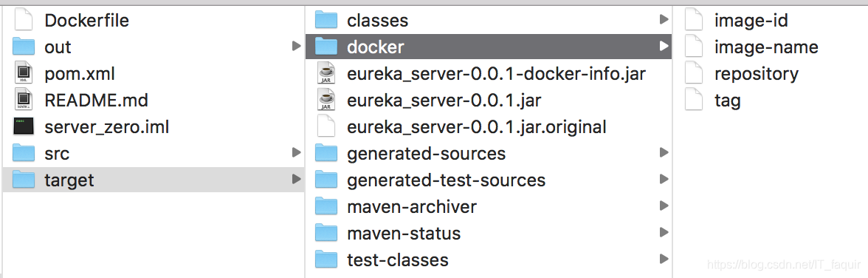
Task: Expand the generated-sources folder arrow
Action: (x=664, y=152)
